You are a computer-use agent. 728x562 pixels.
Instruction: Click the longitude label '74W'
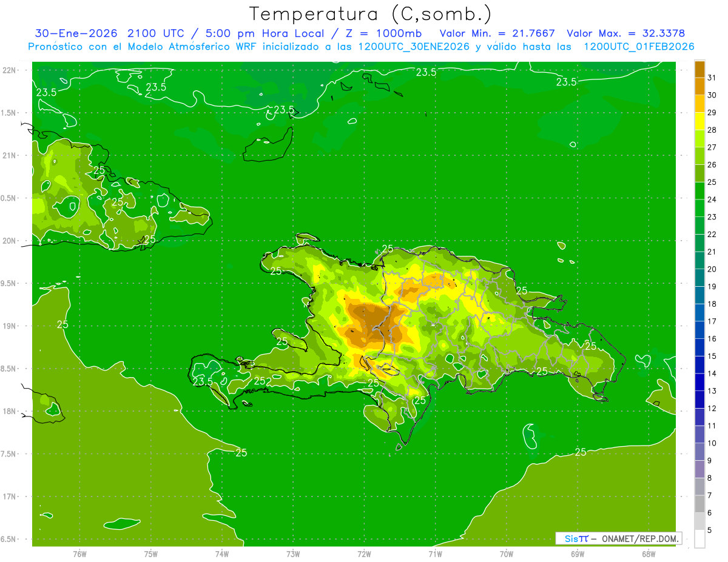coord(221,554)
